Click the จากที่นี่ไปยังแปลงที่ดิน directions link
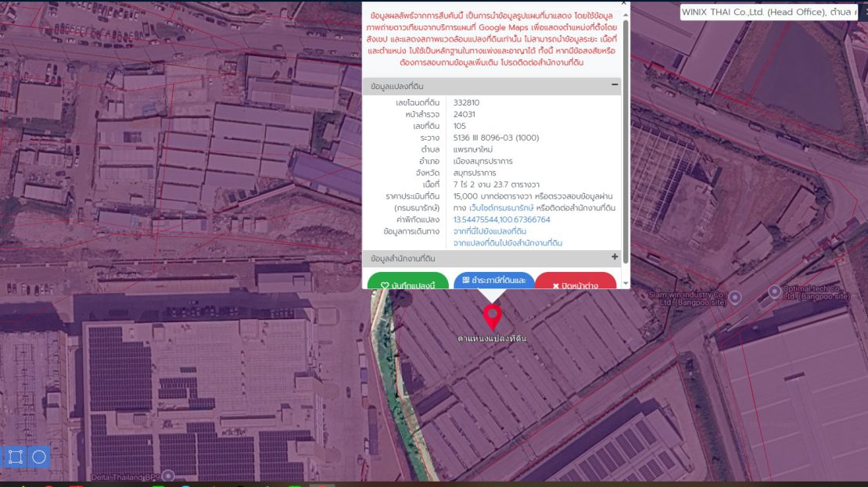This screenshot has height=487, width=868. 490,231
